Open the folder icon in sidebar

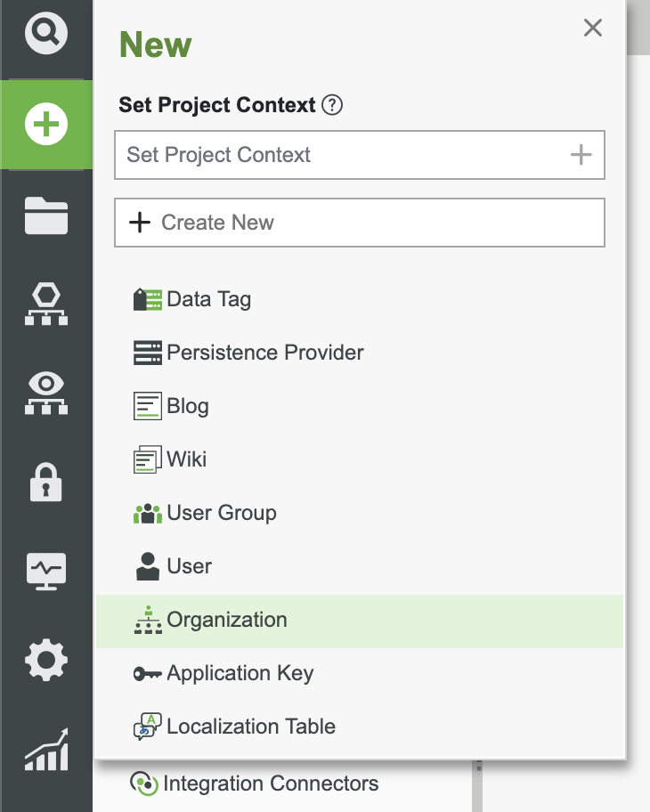(x=45, y=215)
